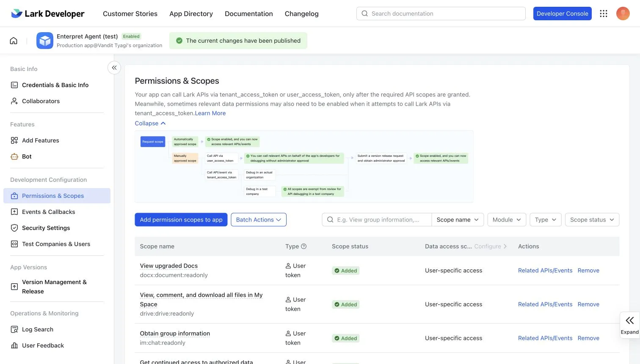Click the Expand panel double-arrow icon
Viewport: 640px width, 364px height.
(x=630, y=320)
